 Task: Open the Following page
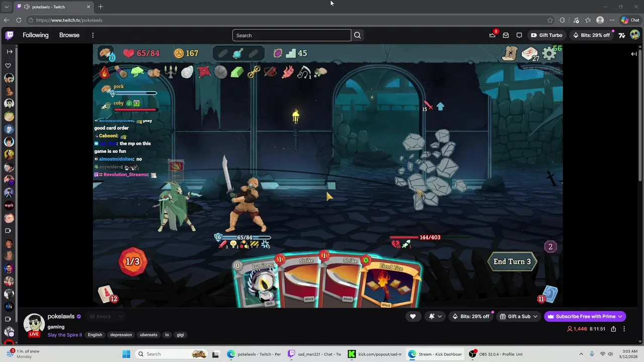point(36,35)
